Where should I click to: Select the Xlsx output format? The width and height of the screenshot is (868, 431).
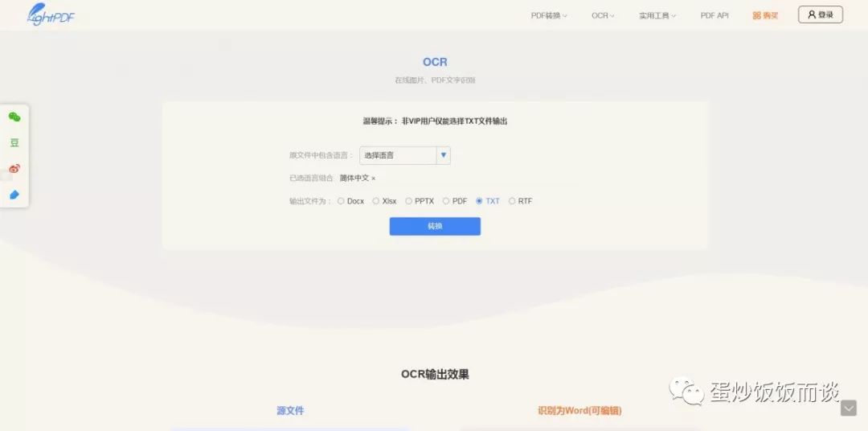pyautogui.click(x=376, y=201)
